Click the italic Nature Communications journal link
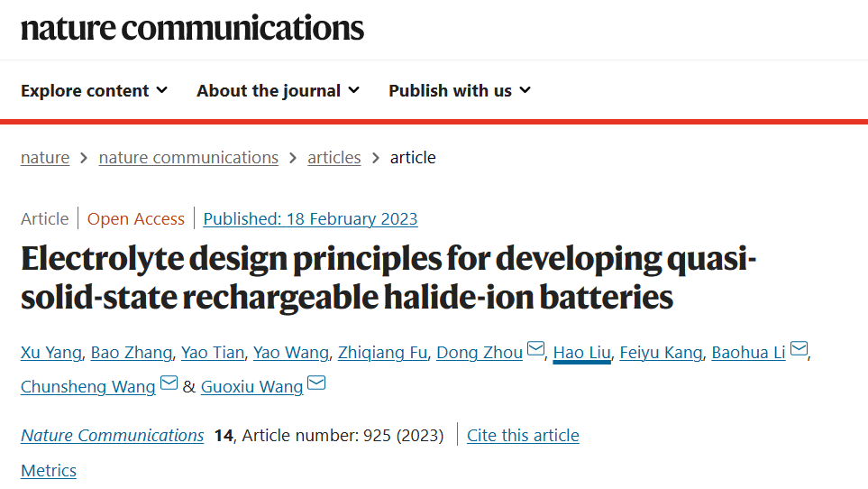 coord(113,435)
